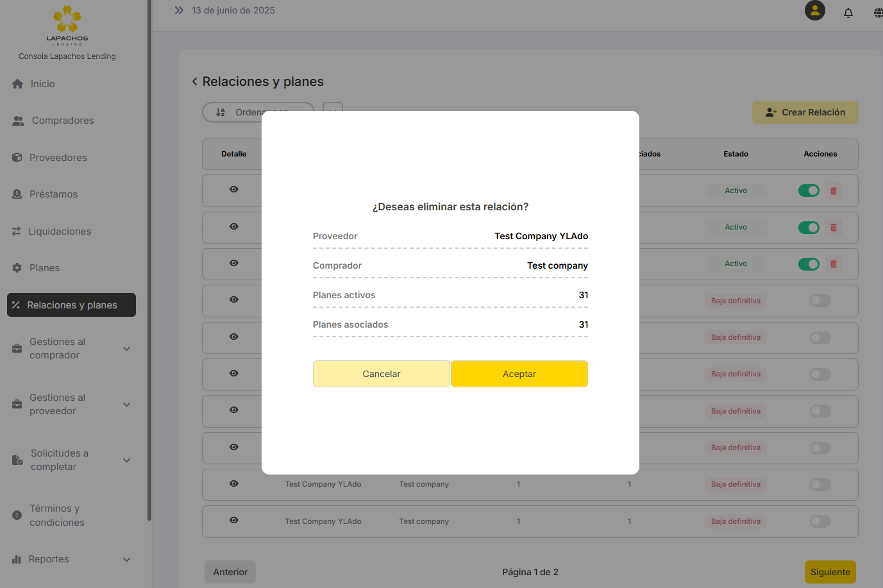
Task: Go to next page with Siguiente
Action: [830, 572]
